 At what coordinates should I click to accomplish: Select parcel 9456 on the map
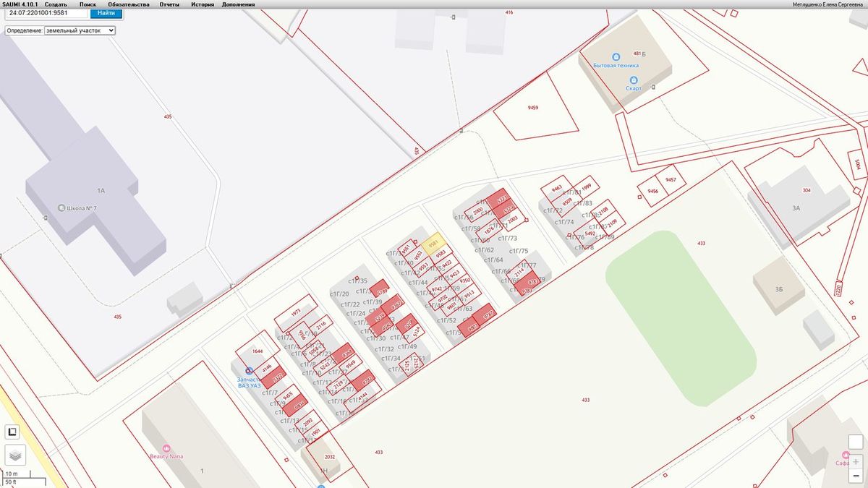652,191
